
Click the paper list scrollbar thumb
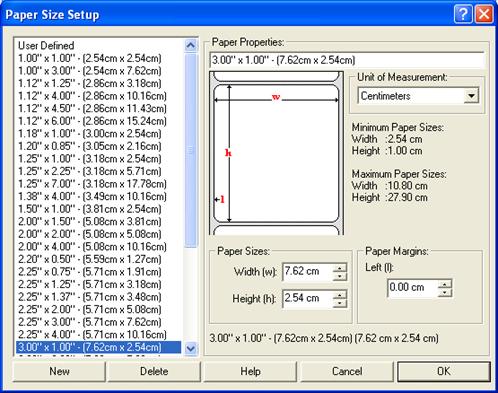click(191, 150)
